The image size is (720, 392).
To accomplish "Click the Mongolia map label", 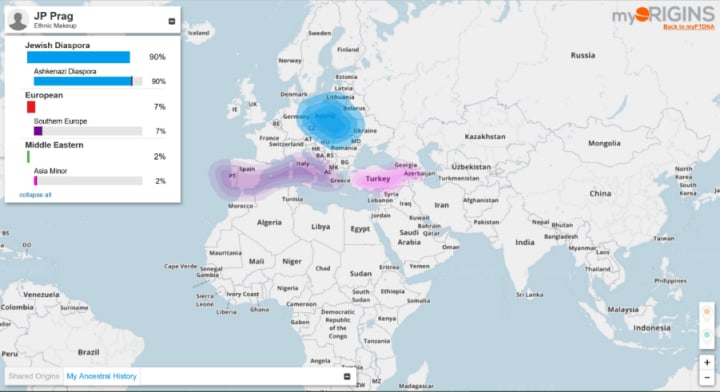I will coord(604,143).
